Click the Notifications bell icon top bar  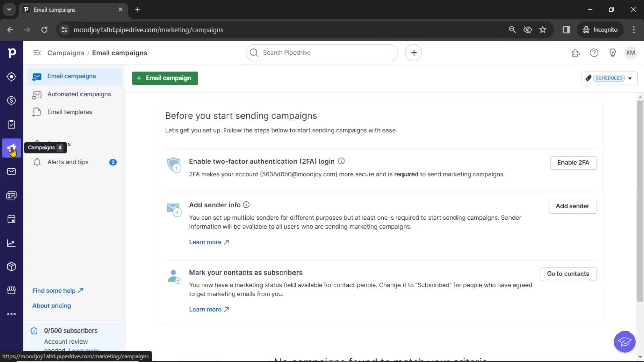37,162
